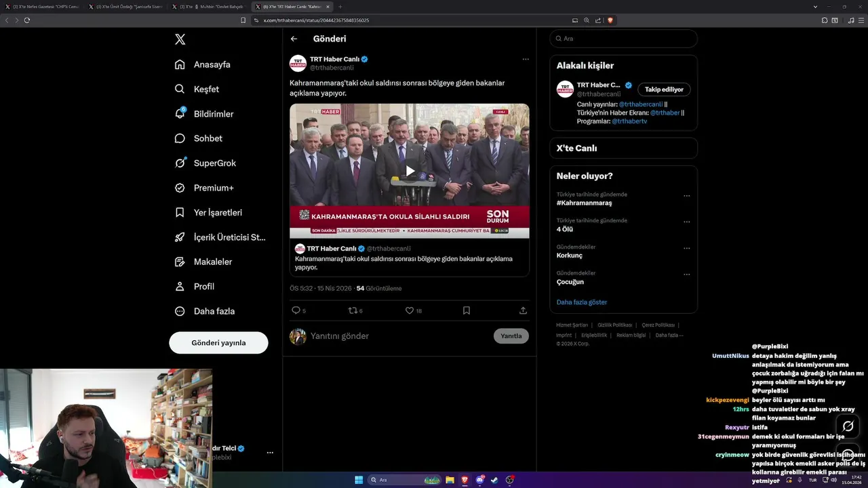Click taskbar Ara search box

(x=406, y=480)
